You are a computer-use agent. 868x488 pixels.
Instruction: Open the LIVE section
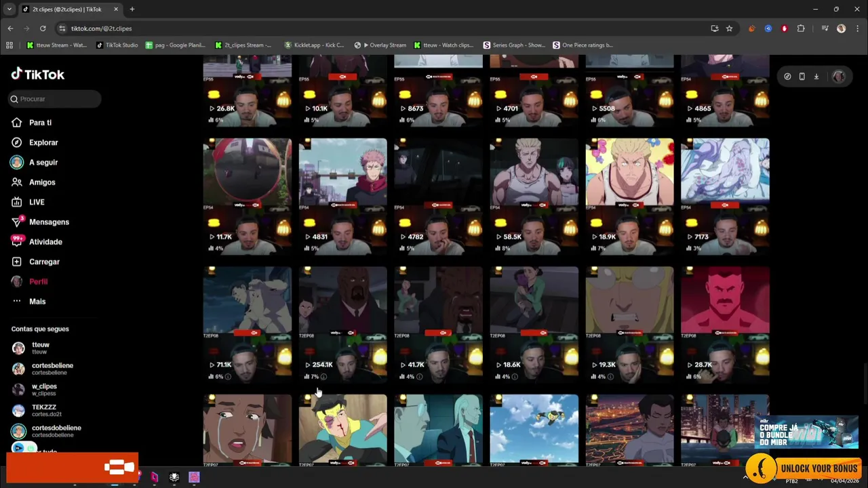[x=28, y=202]
